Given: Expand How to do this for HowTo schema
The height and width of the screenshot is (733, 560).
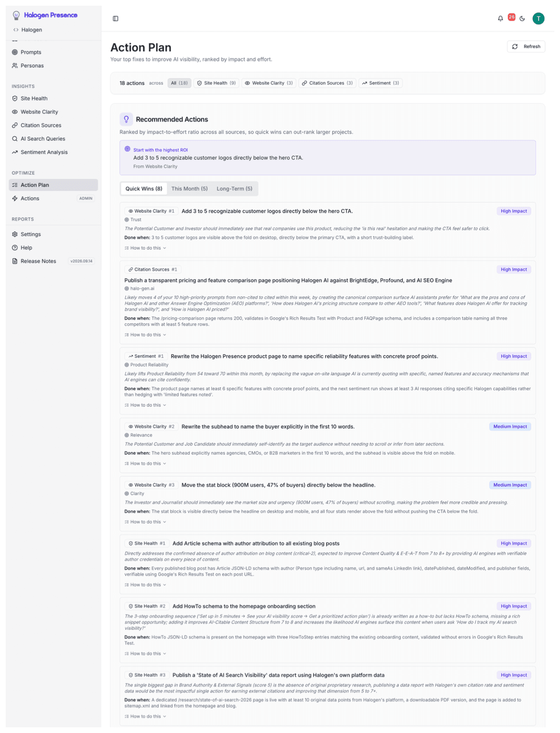Looking at the screenshot, I should 145,654.
